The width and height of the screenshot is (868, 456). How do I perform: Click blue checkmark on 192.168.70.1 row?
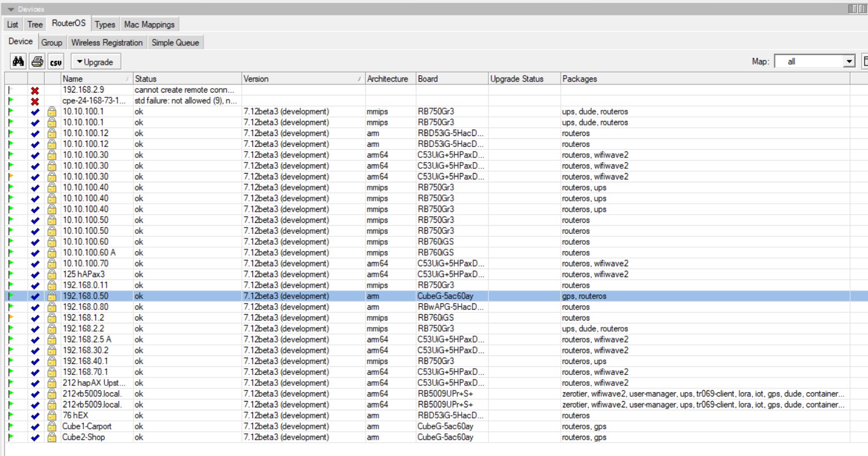pyautogui.click(x=35, y=372)
